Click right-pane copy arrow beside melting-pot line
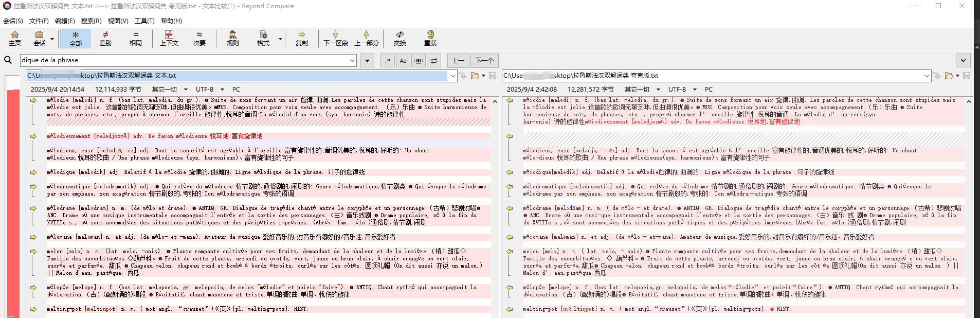Viewport: 980px width, 318px height. point(510,309)
